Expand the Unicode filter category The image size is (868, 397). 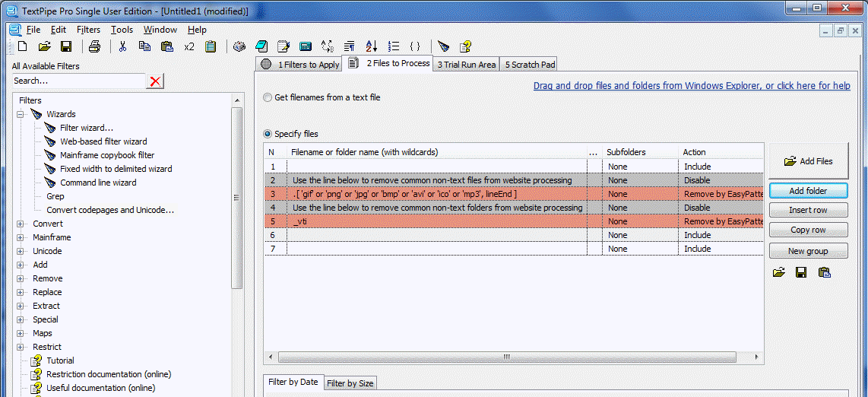coord(21,251)
